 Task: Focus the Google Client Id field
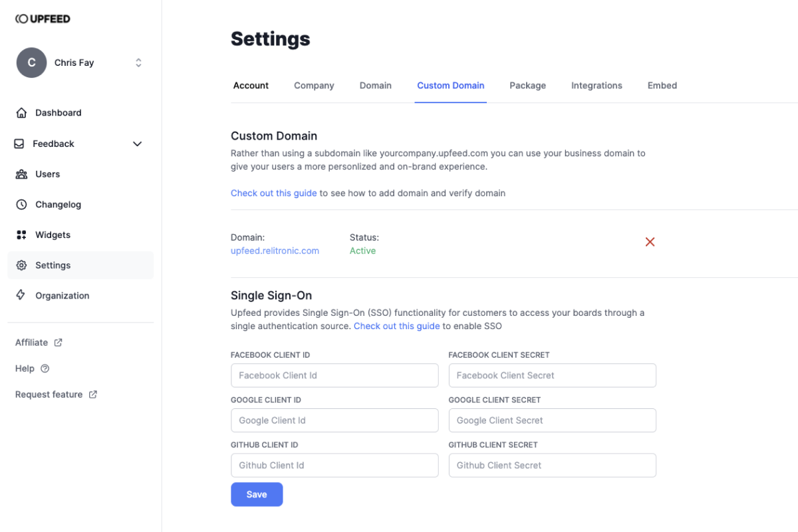(334, 420)
